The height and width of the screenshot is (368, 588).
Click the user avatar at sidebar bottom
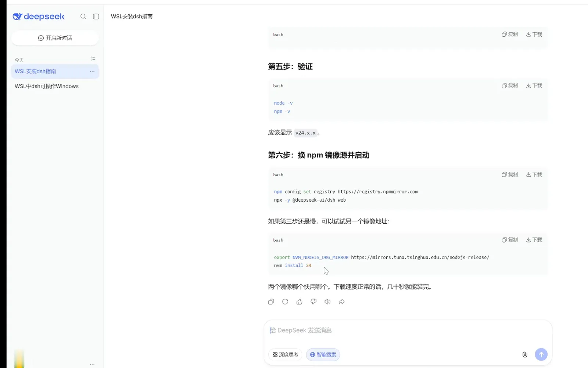(19, 359)
